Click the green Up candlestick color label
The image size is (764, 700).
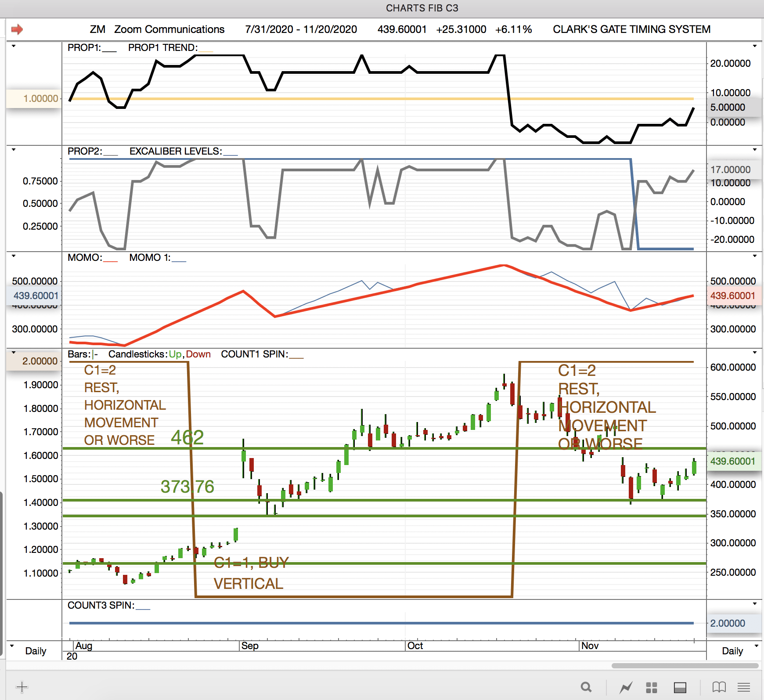coord(175,354)
